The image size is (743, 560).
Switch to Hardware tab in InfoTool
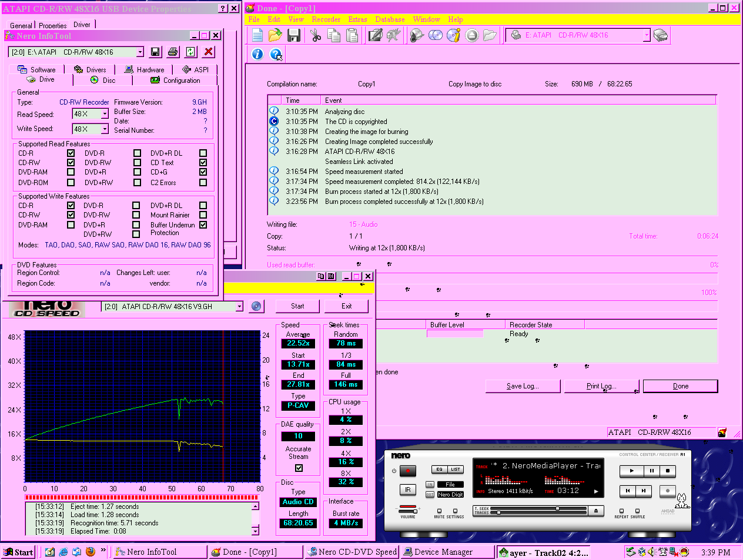tap(145, 69)
